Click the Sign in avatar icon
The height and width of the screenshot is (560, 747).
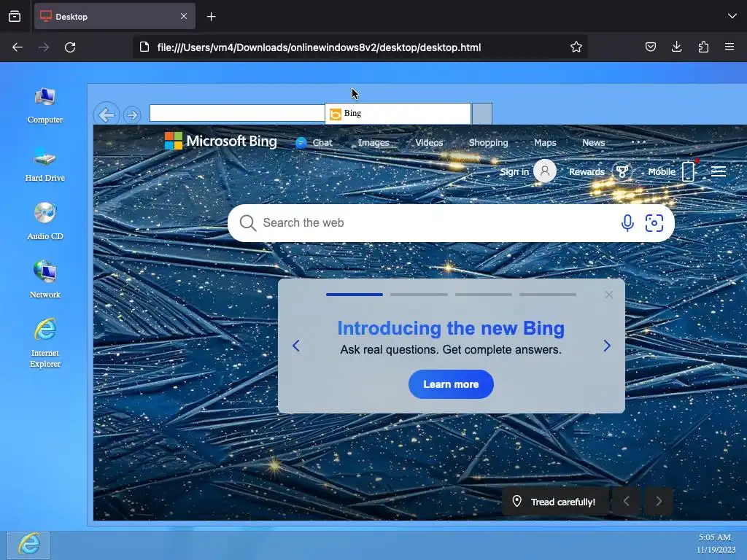pyautogui.click(x=545, y=171)
